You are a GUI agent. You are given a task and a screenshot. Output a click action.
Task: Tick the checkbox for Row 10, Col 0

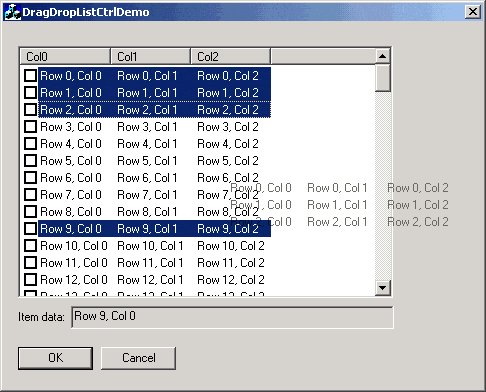pyautogui.click(x=30, y=246)
